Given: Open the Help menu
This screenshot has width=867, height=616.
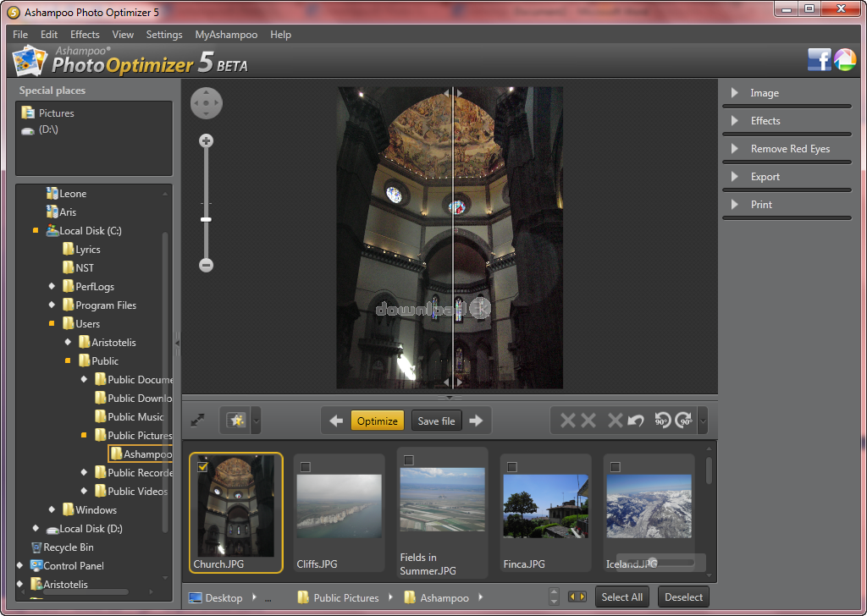Looking at the screenshot, I should pos(280,34).
